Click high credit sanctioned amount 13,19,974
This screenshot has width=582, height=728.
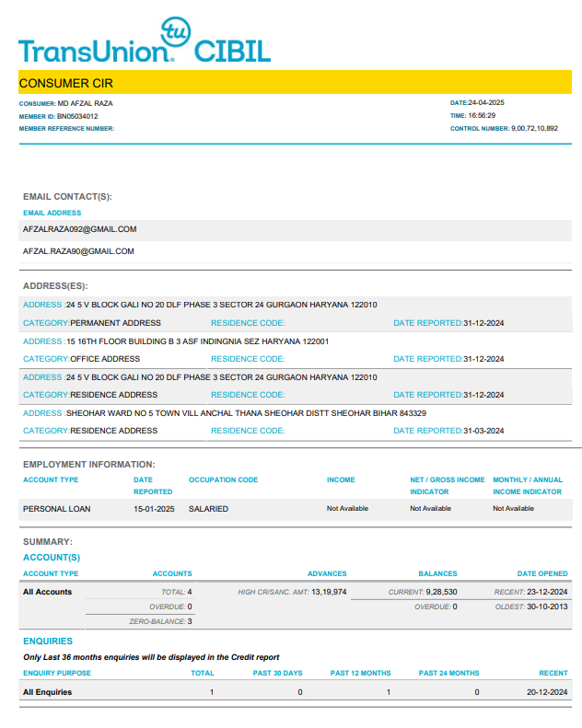[x=329, y=592]
